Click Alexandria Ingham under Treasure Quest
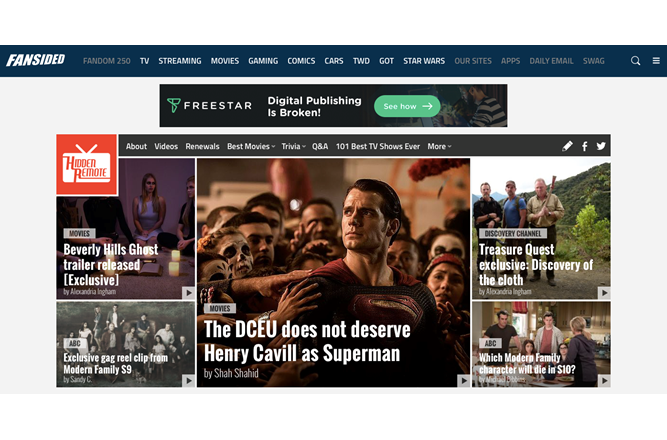 point(509,291)
